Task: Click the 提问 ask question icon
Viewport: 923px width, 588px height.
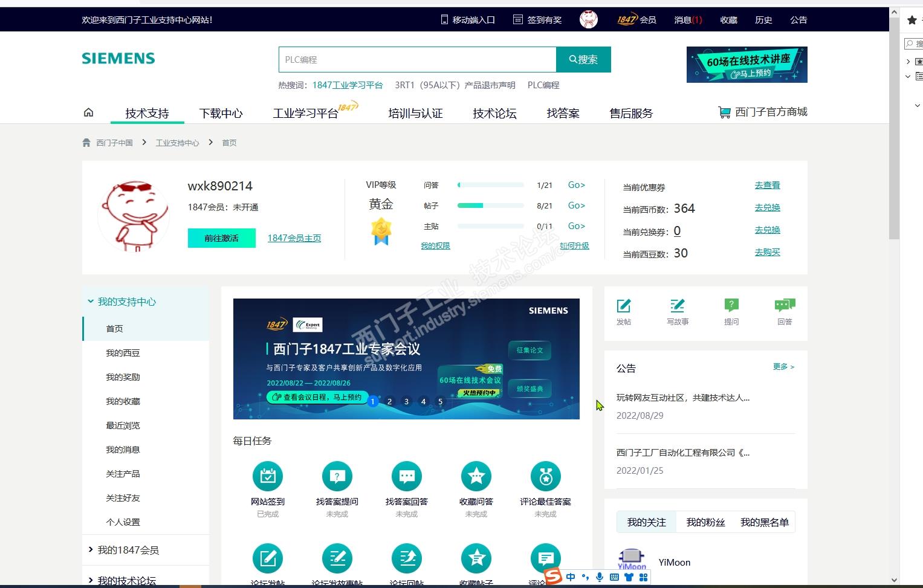Action: coord(731,306)
